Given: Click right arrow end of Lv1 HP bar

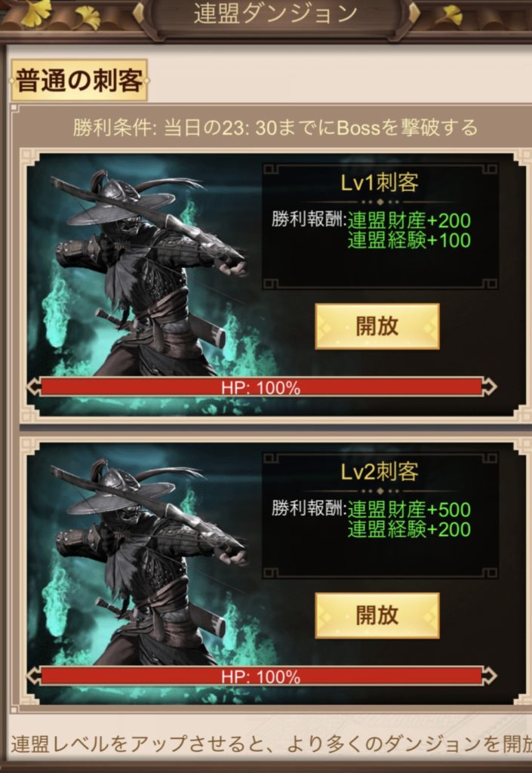Looking at the screenshot, I should tap(490, 387).
